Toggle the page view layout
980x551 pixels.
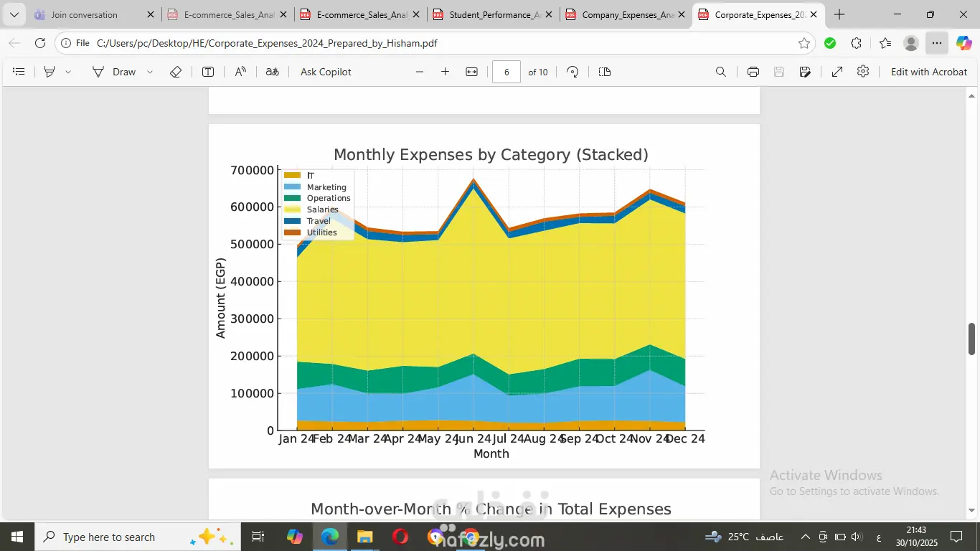point(604,72)
